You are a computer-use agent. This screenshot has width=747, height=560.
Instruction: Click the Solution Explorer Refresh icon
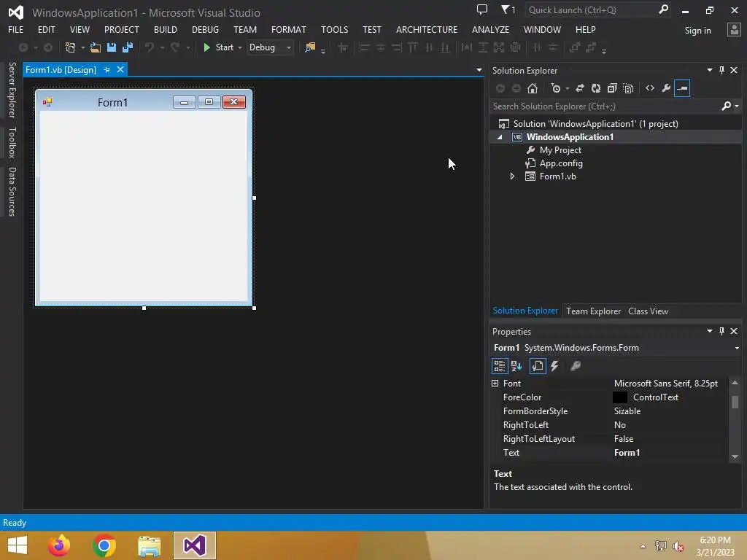pyautogui.click(x=595, y=88)
